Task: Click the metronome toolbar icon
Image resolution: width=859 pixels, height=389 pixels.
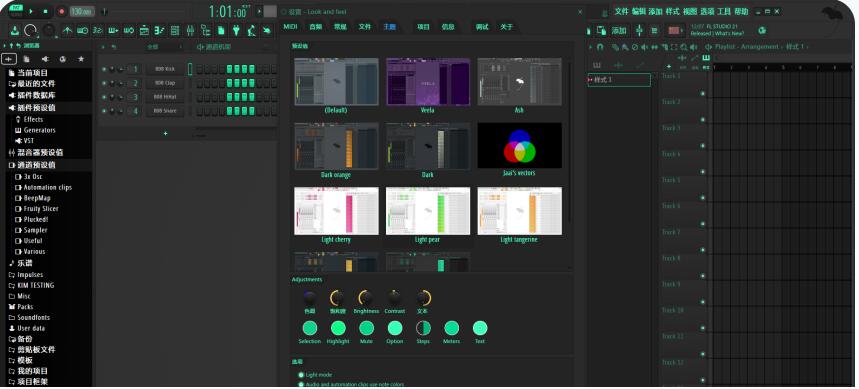Action: [x=67, y=31]
